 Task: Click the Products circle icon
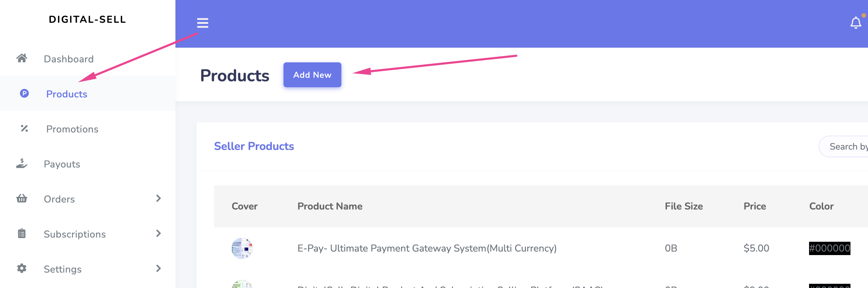click(24, 94)
